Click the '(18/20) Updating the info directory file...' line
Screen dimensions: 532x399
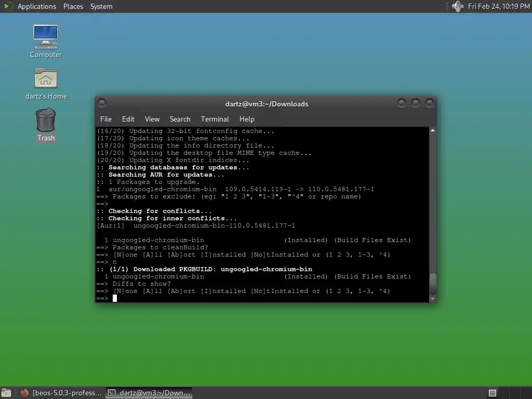click(185, 145)
